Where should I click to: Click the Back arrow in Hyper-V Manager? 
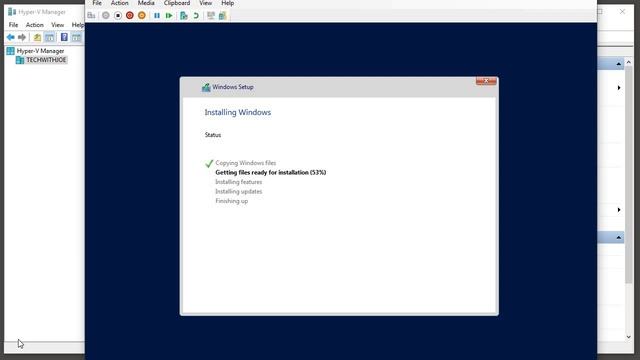pyautogui.click(x=11, y=38)
